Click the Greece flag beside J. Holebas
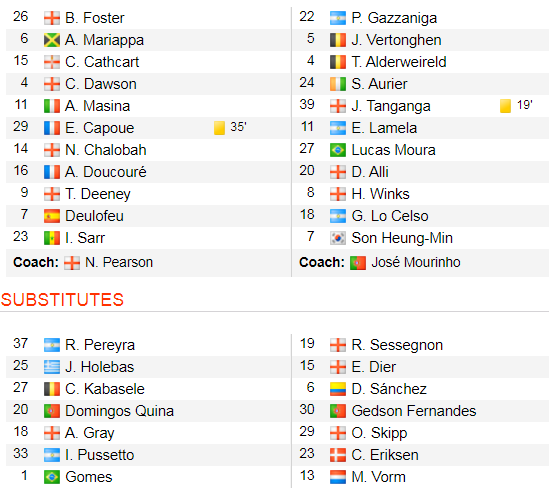 [x=52, y=367]
